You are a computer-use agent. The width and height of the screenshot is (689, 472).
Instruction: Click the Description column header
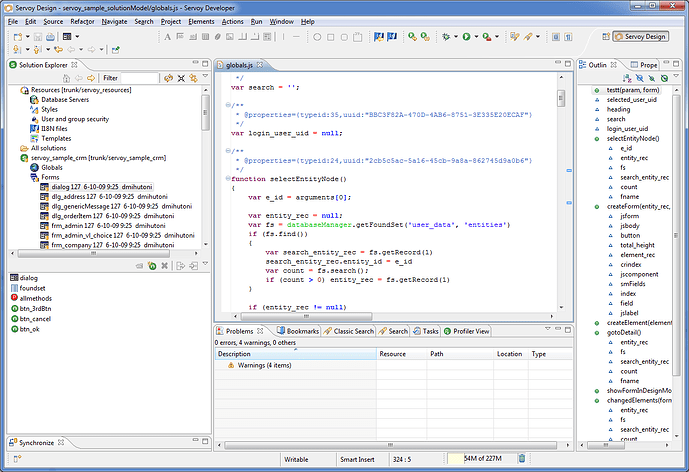click(x=295, y=354)
